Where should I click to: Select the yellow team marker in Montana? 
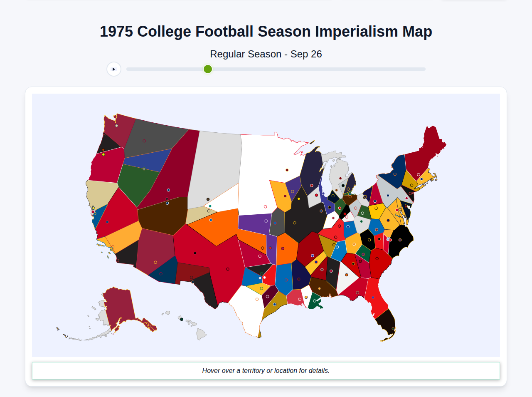[x=103, y=154]
